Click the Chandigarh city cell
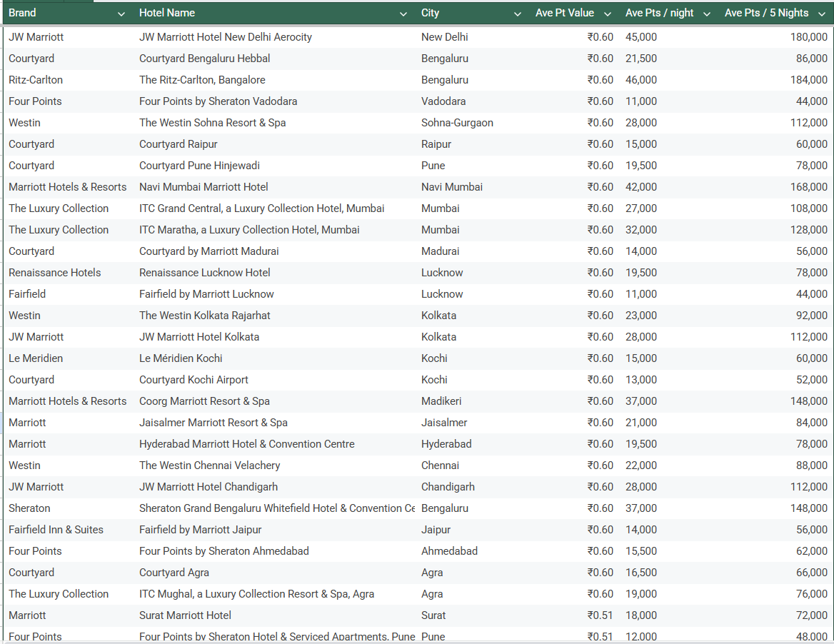 click(472, 487)
